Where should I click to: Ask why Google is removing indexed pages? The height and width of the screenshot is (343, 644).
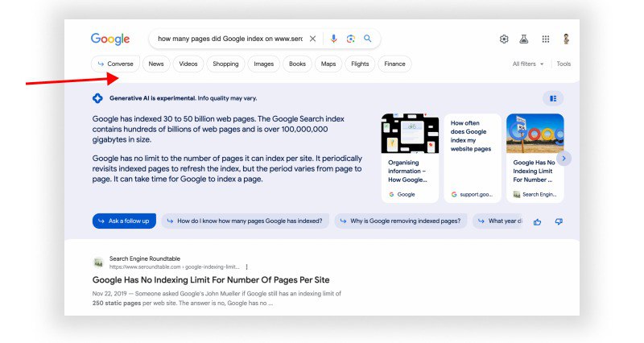coord(400,221)
